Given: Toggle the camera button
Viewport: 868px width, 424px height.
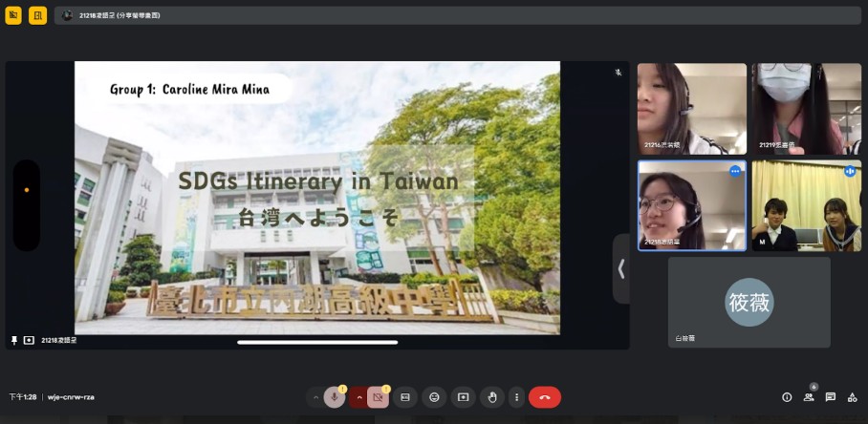Looking at the screenshot, I should point(378,397).
